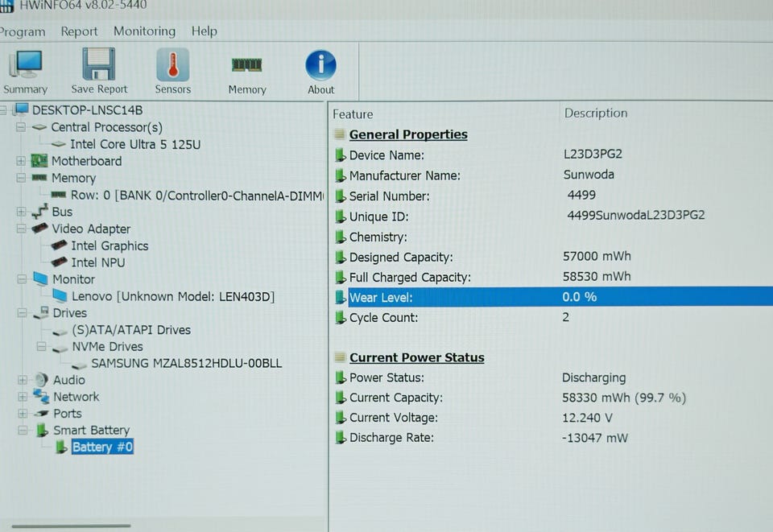This screenshot has width=773, height=532.
Task: Select (S)ATA/ATAPI Drives item
Action: click(x=131, y=329)
